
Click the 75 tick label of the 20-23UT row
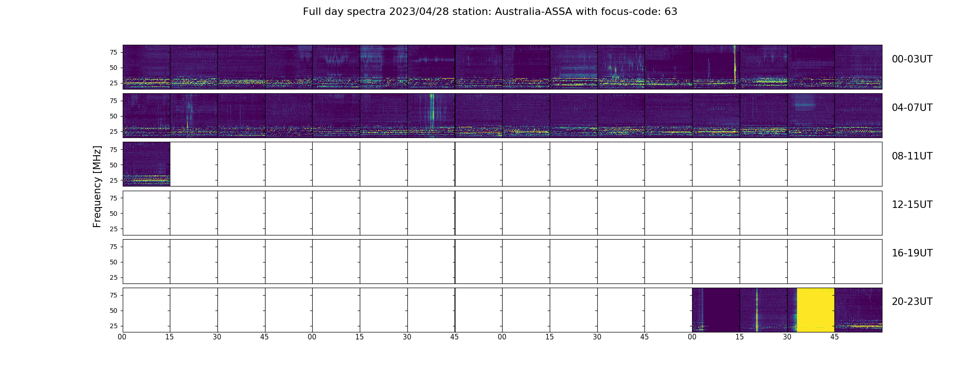point(113,296)
